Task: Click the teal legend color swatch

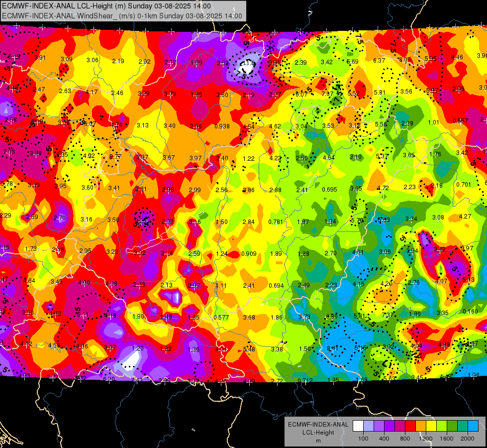Action: tap(463, 426)
